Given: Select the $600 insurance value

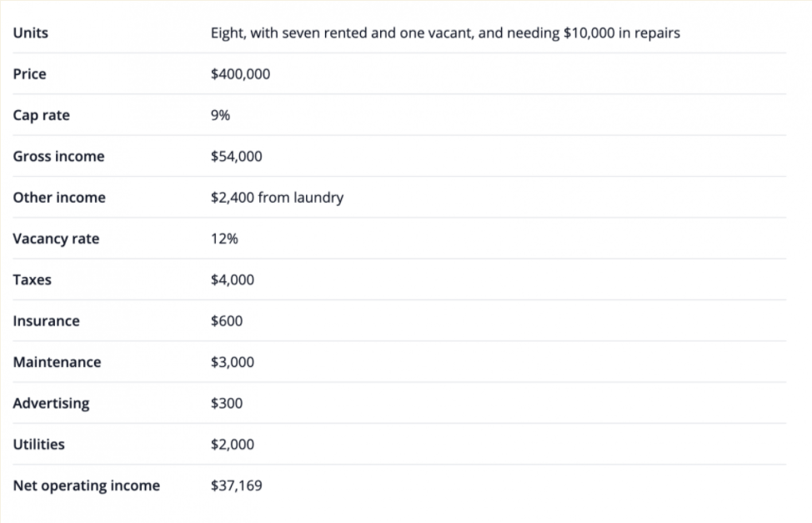Looking at the screenshot, I should pos(227,321).
